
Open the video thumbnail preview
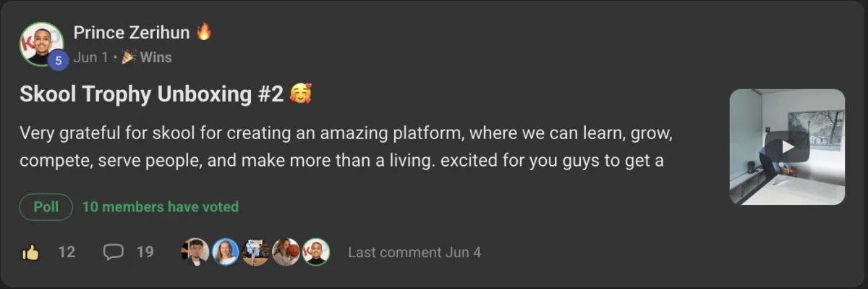pos(788,147)
